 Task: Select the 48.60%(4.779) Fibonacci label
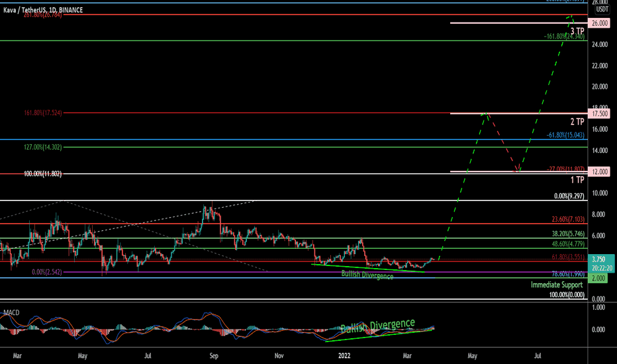(568, 244)
